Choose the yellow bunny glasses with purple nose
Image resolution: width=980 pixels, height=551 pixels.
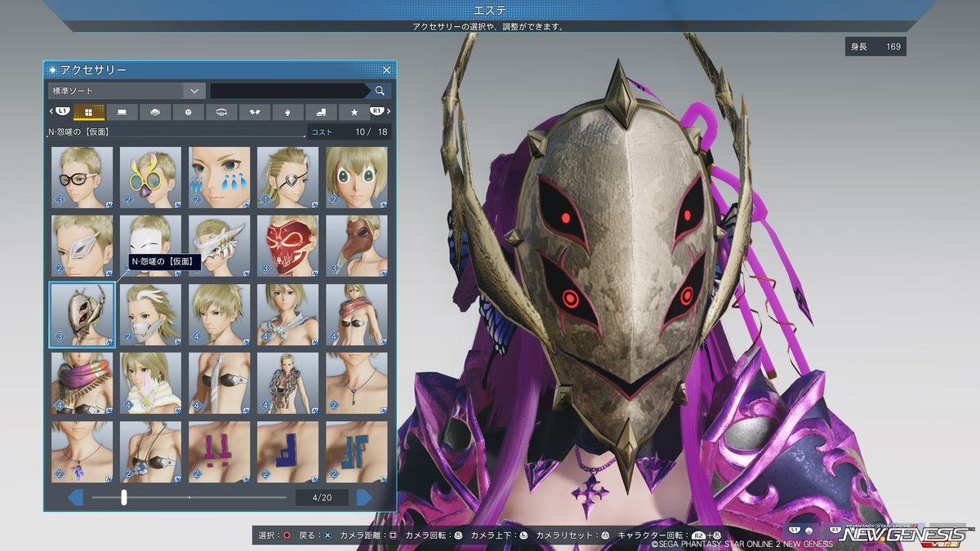[x=150, y=177]
